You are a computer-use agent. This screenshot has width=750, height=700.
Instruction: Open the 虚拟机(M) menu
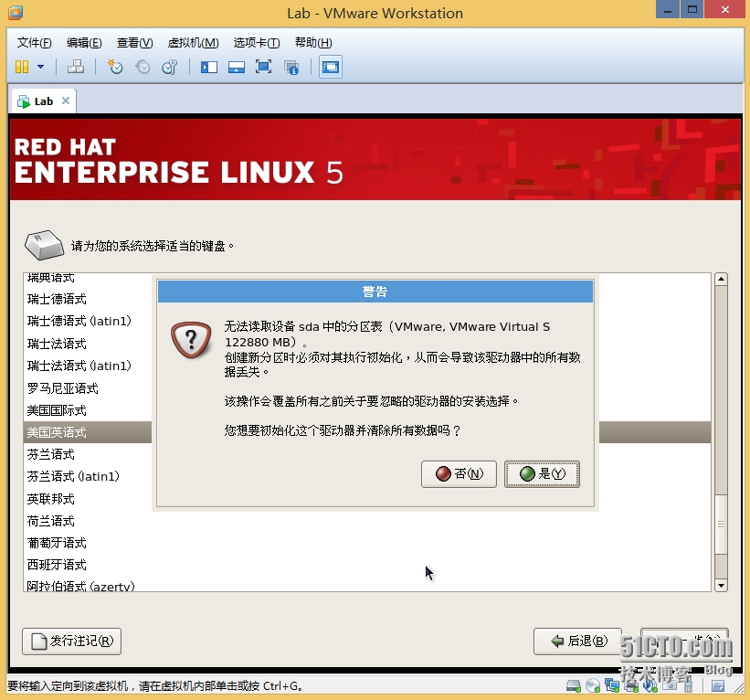click(x=194, y=43)
